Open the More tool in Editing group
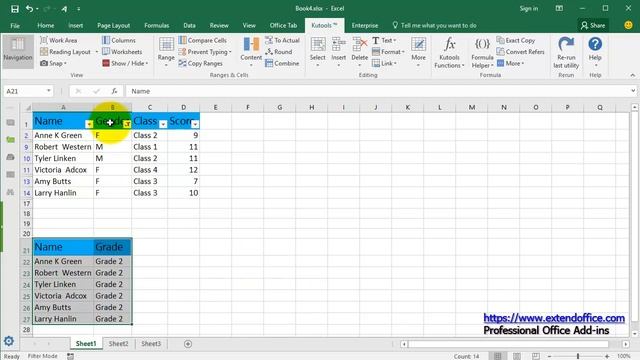The height and width of the screenshot is (360, 640). (x=418, y=51)
